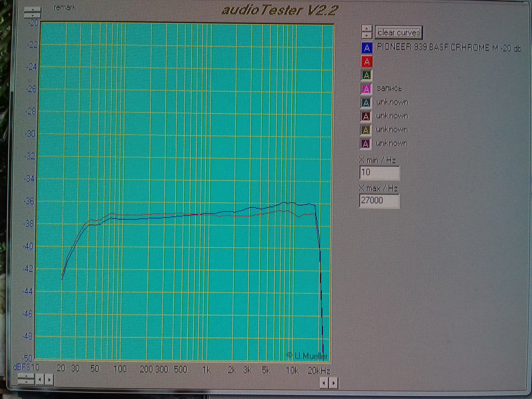Screen dimensions: 532x399
Task: Click the teal A icon of first unknown curve
Action: [x=366, y=103]
